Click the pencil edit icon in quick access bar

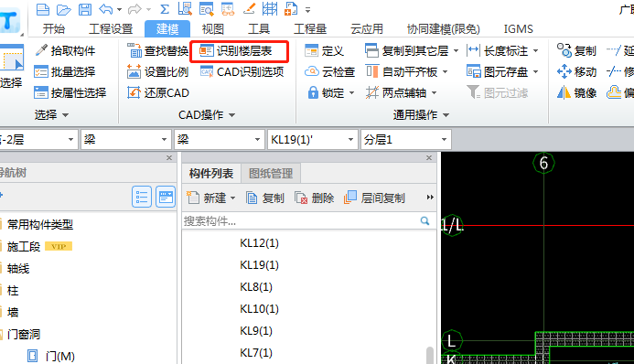coord(249,9)
